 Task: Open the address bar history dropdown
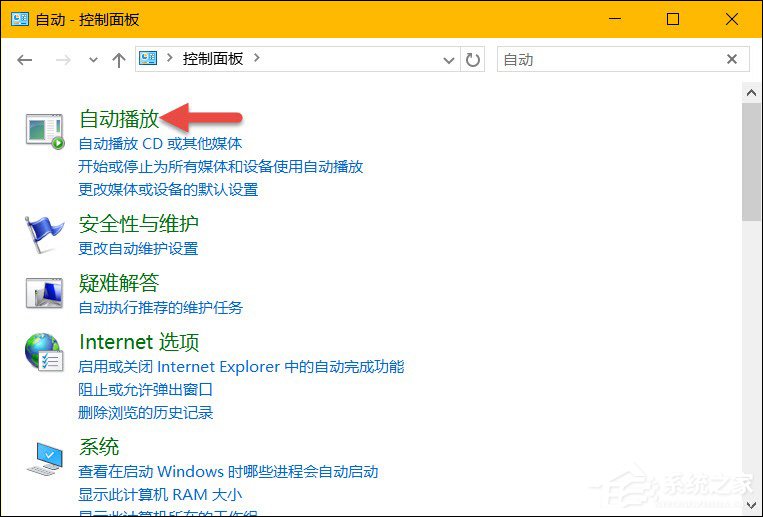tap(449, 60)
